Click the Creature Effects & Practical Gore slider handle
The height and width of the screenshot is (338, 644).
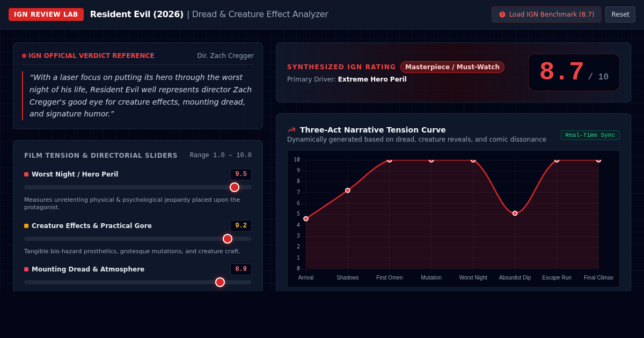pos(228,239)
